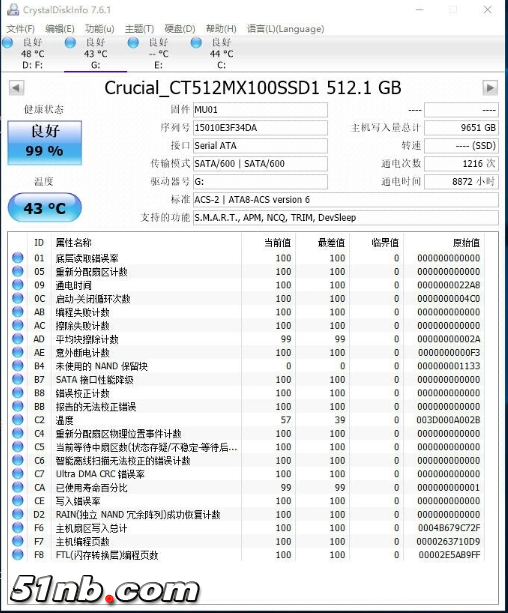Click the rotation speed field ---- (SSD)
The width and height of the screenshot is (508, 613).
tap(461, 146)
